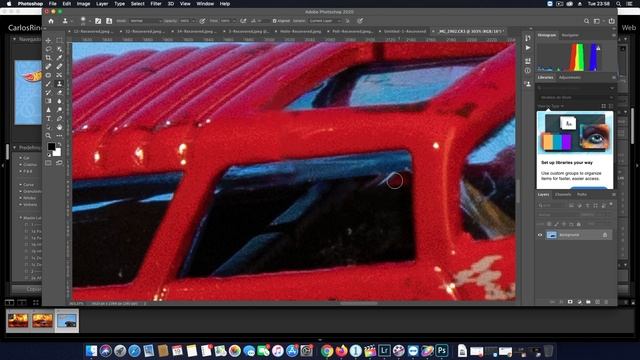Image resolution: width=640 pixels, height=360 pixels.
Task: Switch to the Navigator tab
Action: [570, 35]
